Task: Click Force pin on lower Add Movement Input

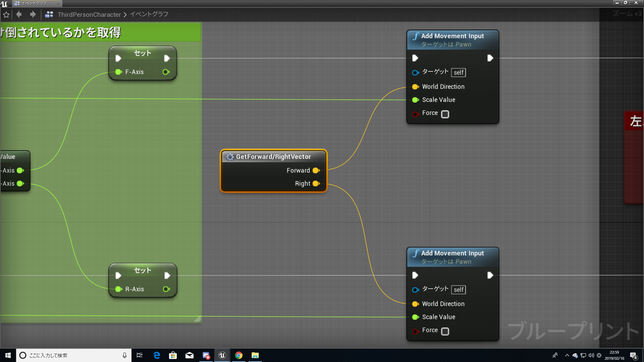Action: click(415, 331)
